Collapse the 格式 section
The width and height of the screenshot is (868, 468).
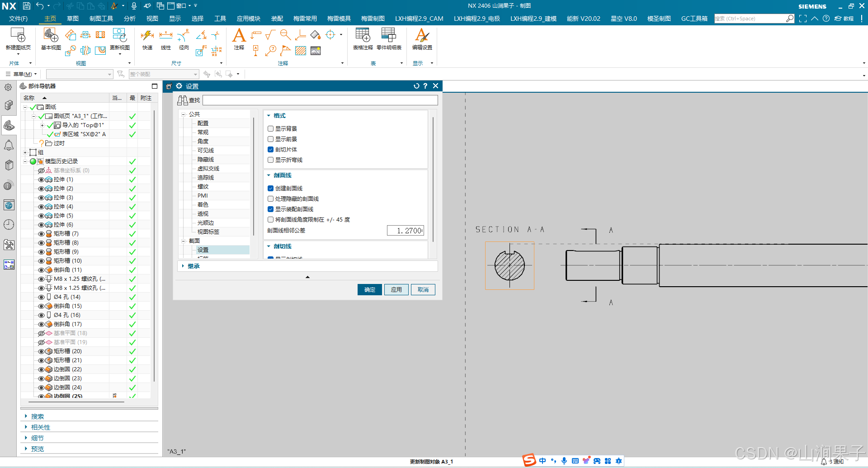(x=269, y=116)
